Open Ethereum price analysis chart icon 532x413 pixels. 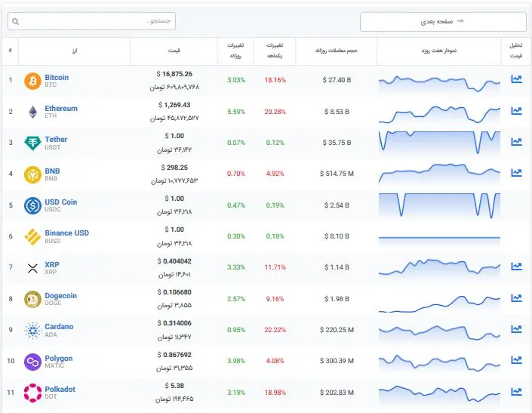coord(516,111)
